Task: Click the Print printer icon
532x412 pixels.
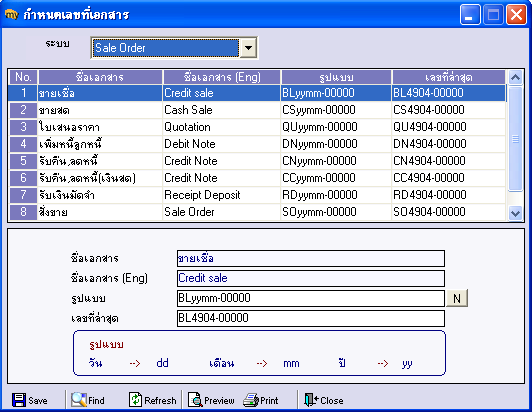Action: 251,400
